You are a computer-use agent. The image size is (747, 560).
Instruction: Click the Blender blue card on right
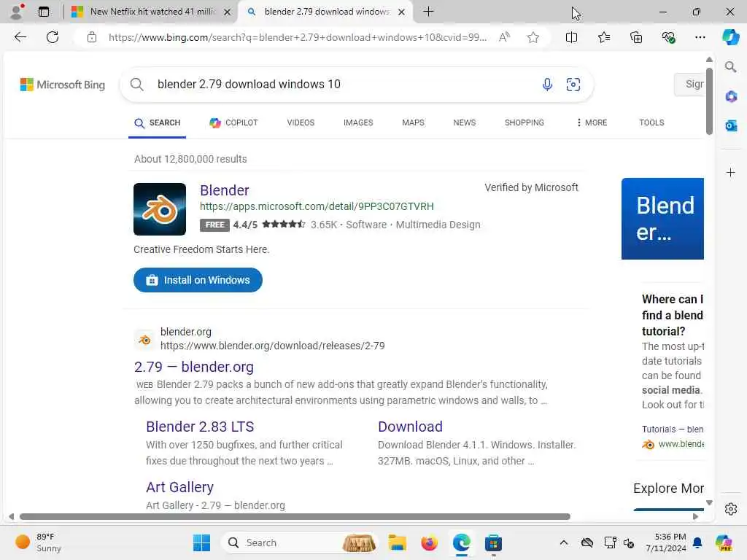tap(662, 219)
